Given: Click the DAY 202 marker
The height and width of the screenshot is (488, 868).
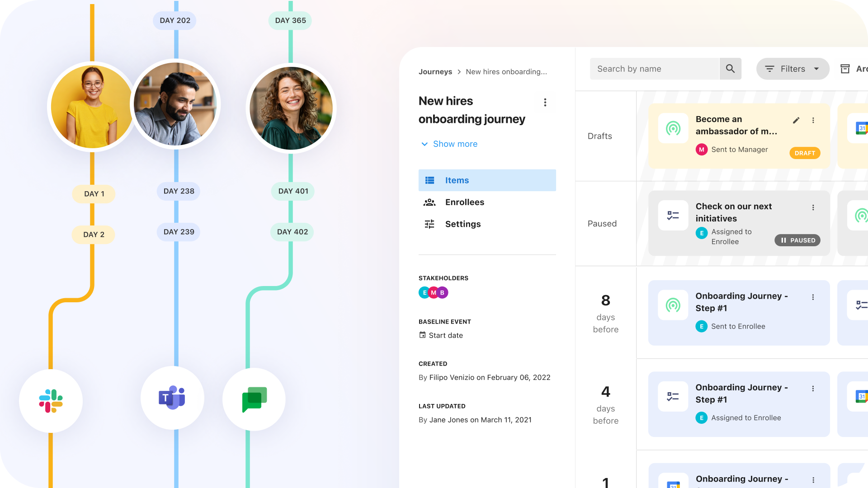Looking at the screenshot, I should click(x=175, y=21).
